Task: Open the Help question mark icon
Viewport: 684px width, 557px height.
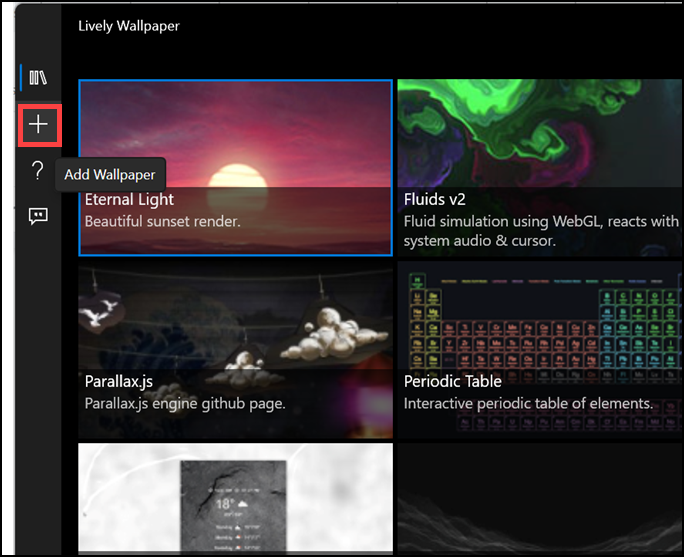Action: pos(38,171)
